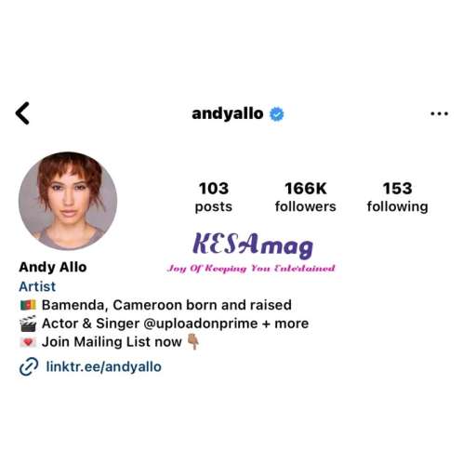476x476 pixels.
Task: Tap the Artist category label
Action: 37,286
